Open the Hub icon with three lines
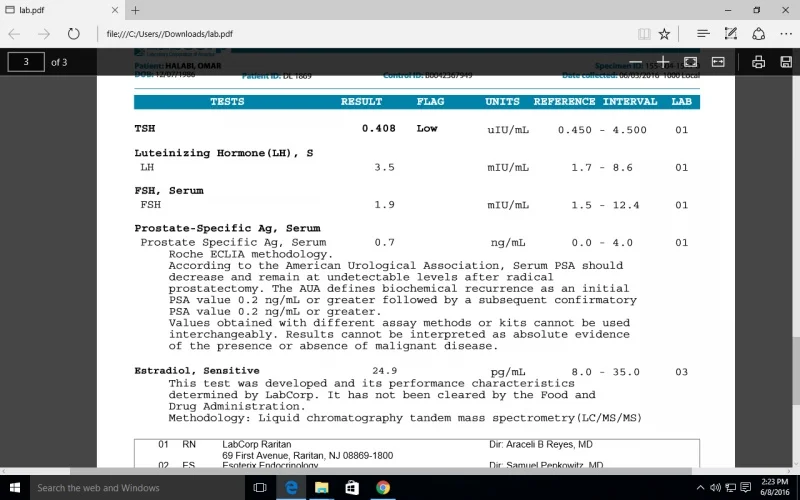800x500 pixels. (703, 34)
